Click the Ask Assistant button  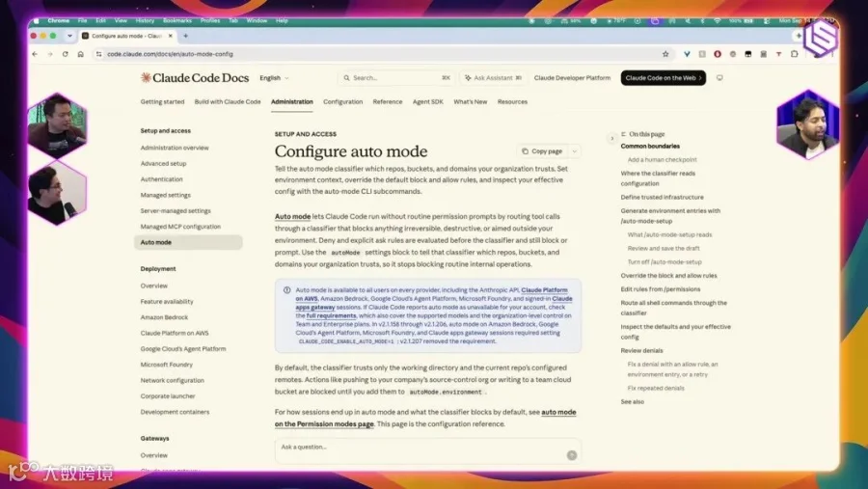pyautogui.click(x=493, y=78)
